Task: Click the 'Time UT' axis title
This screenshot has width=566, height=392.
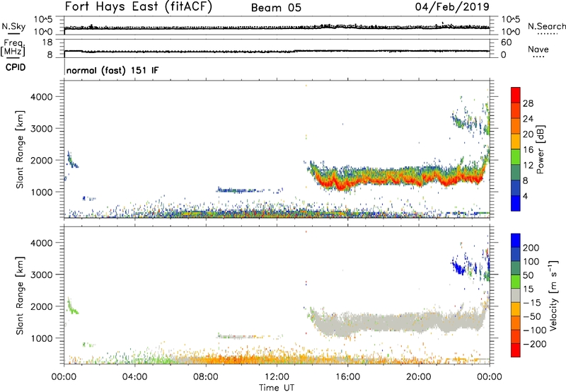Action: click(x=277, y=388)
